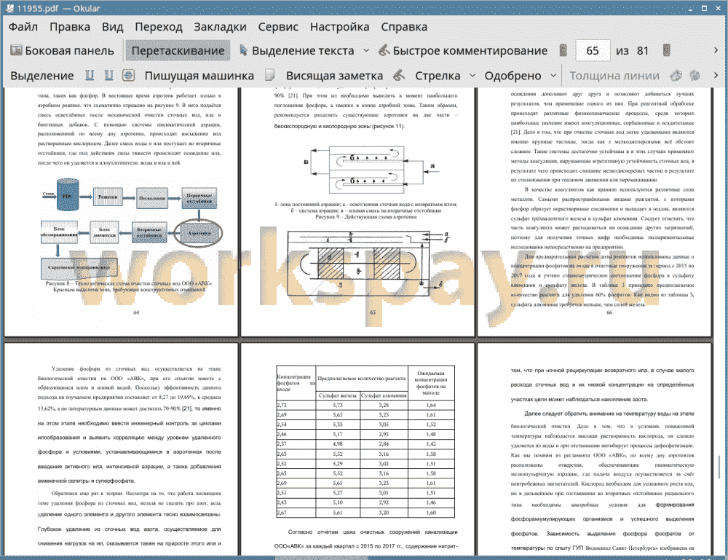
Task: Open the Толщина линии line width control
Action: [614, 76]
